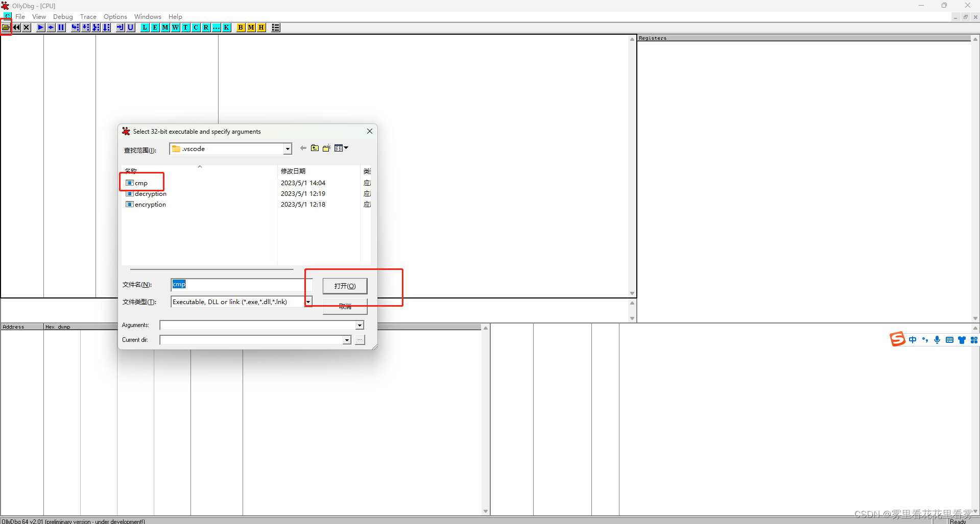Go up one folder level in dialog
Viewport: 980px width, 524px height.
[x=315, y=148]
